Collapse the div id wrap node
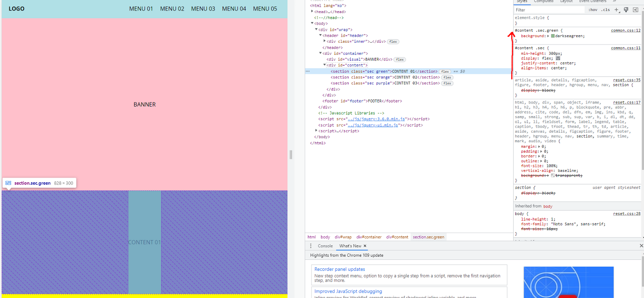The width and height of the screenshot is (644, 298). point(316,30)
